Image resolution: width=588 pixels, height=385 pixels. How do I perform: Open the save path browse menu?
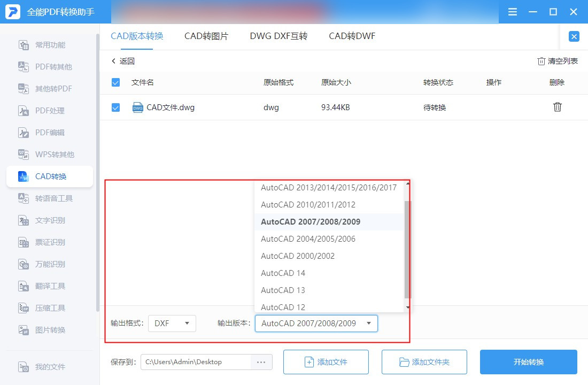[x=261, y=361]
